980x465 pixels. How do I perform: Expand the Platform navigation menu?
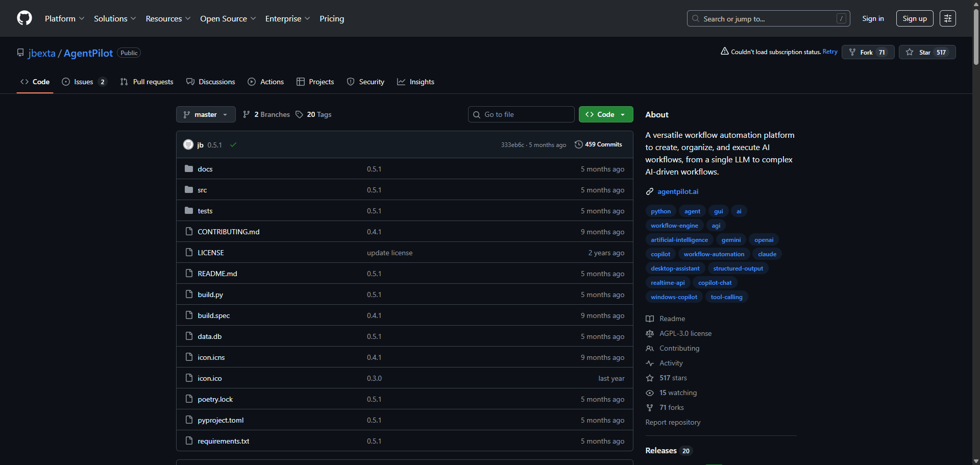(x=64, y=18)
